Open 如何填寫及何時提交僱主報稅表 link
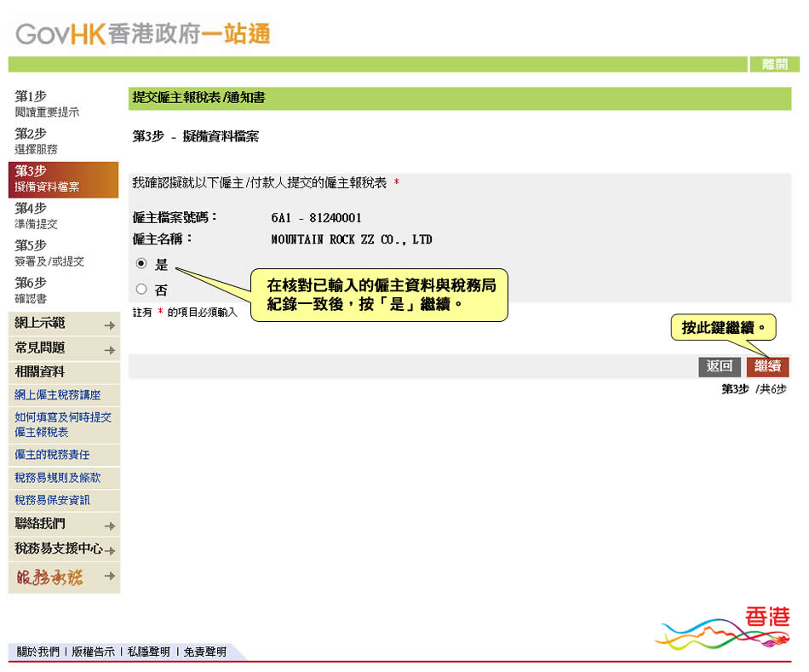 click(x=62, y=424)
